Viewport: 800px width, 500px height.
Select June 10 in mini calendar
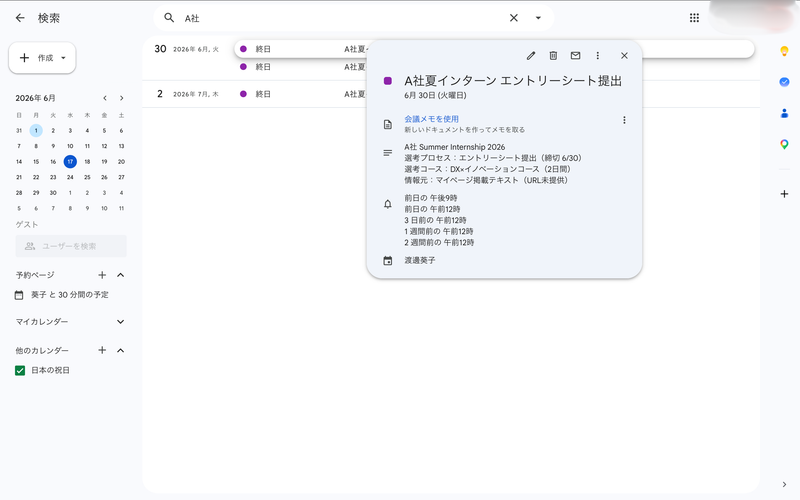coord(70,146)
